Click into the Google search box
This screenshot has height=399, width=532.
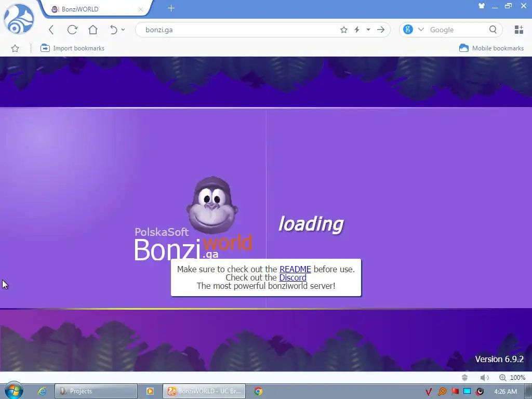pos(457,30)
